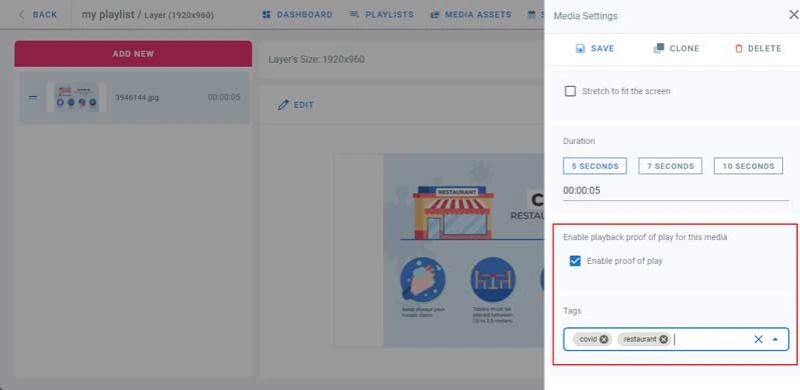Screen dimensions: 800x390
Task: Click the restaurant preview image
Action: [x=439, y=250]
